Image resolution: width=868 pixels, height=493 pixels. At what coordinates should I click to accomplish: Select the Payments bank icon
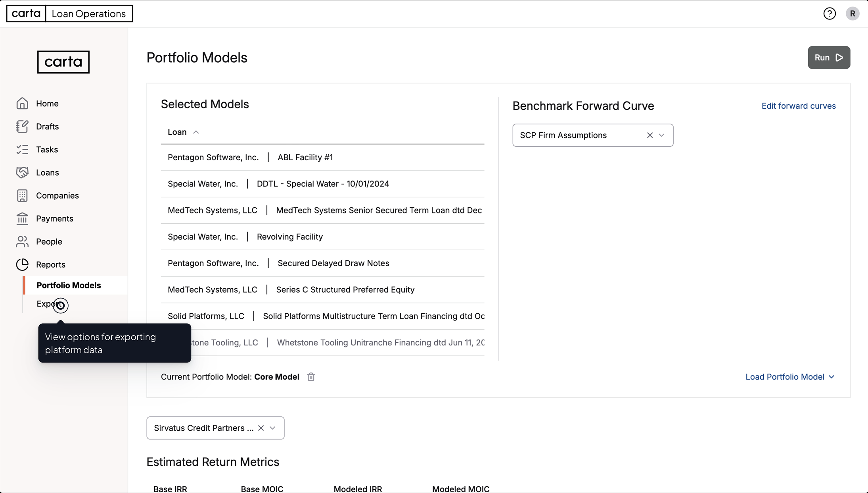tap(23, 218)
